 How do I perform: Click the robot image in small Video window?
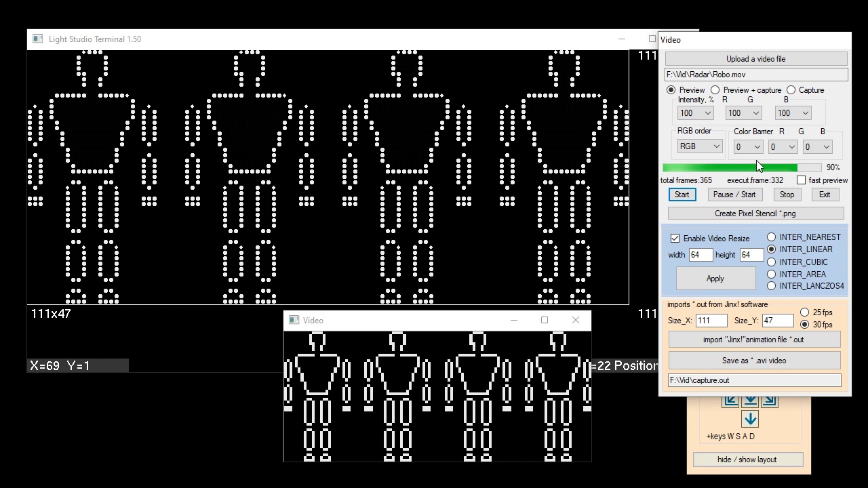tap(437, 396)
